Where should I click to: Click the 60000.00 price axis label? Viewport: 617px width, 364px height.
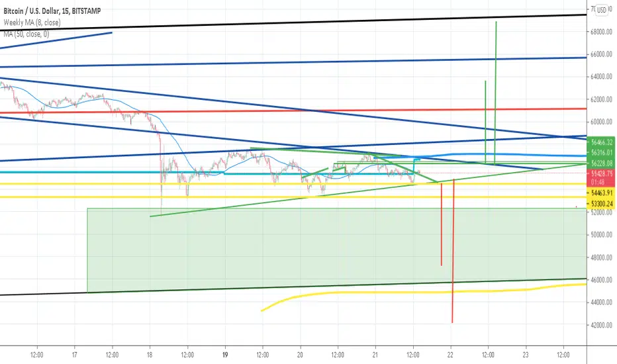pyautogui.click(x=601, y=122)
